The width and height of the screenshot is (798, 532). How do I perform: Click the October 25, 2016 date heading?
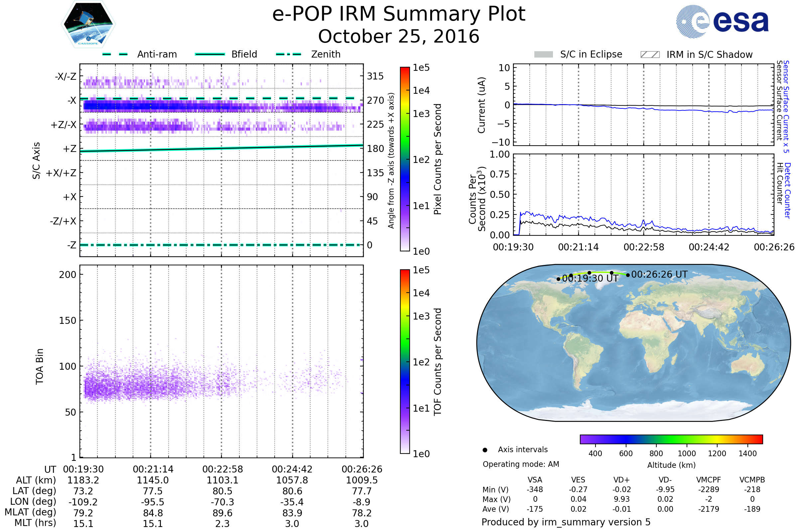point(399,37)
